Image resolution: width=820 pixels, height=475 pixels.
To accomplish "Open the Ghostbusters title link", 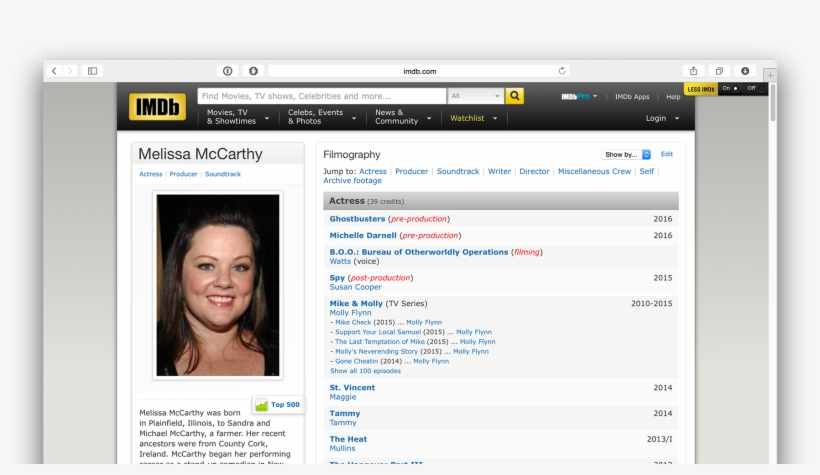I will point(357,219).
